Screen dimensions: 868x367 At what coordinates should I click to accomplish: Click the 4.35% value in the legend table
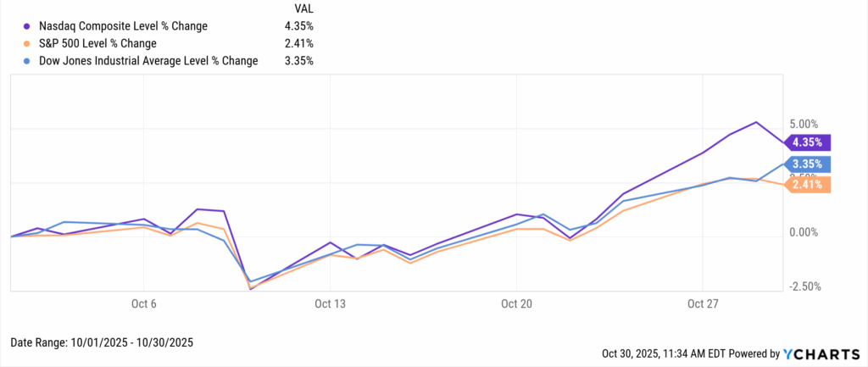tap(300, 26)
